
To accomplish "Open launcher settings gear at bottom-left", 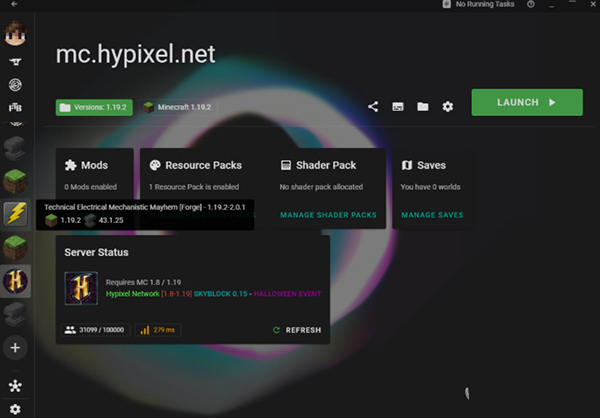I will click(15, 408).
